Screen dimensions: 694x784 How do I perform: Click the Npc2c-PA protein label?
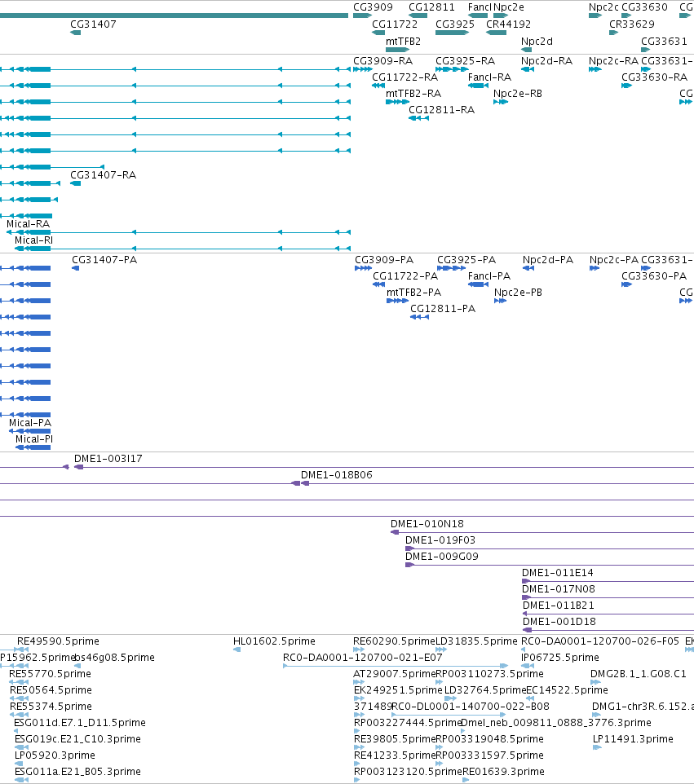[x=614, y=259]
